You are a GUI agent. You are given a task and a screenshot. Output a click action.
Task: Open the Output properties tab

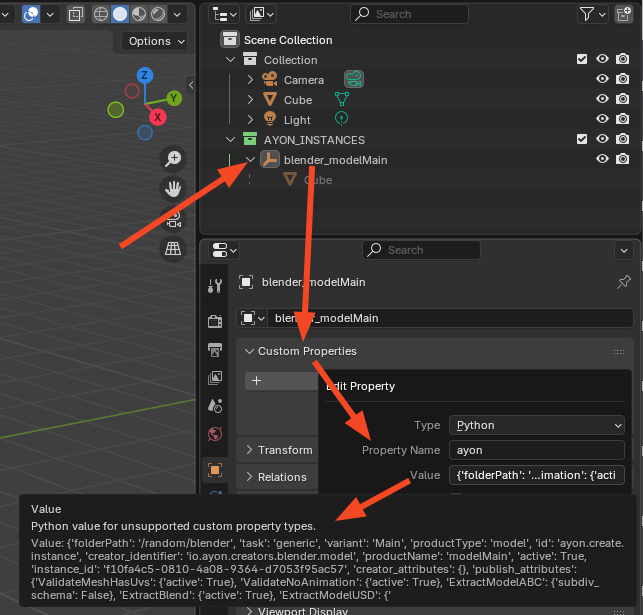(x=215, y=349)
